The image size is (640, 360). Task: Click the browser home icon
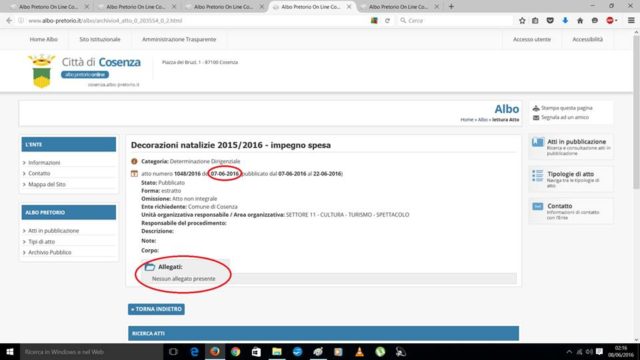pyautogui.click(x=580, y=20)
